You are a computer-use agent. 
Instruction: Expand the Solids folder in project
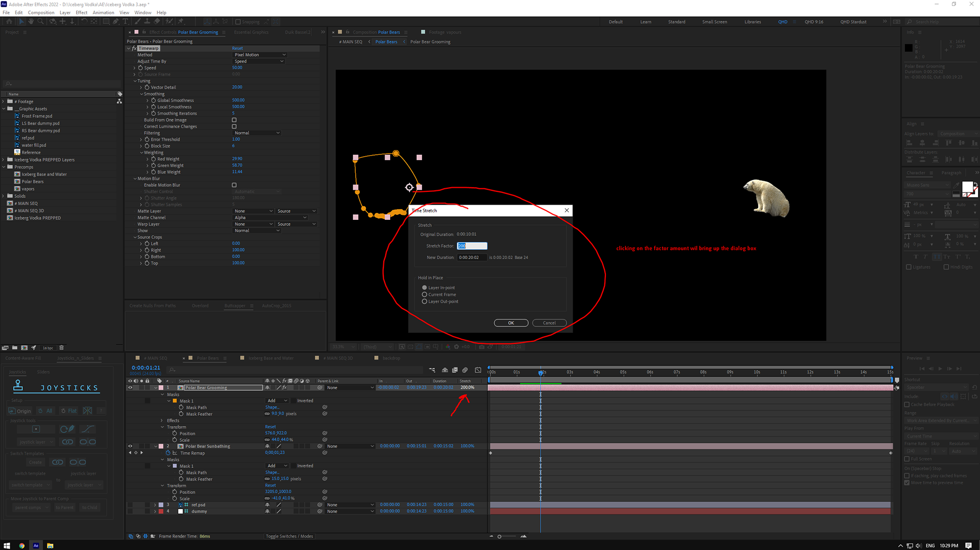(x=4, y=196)
